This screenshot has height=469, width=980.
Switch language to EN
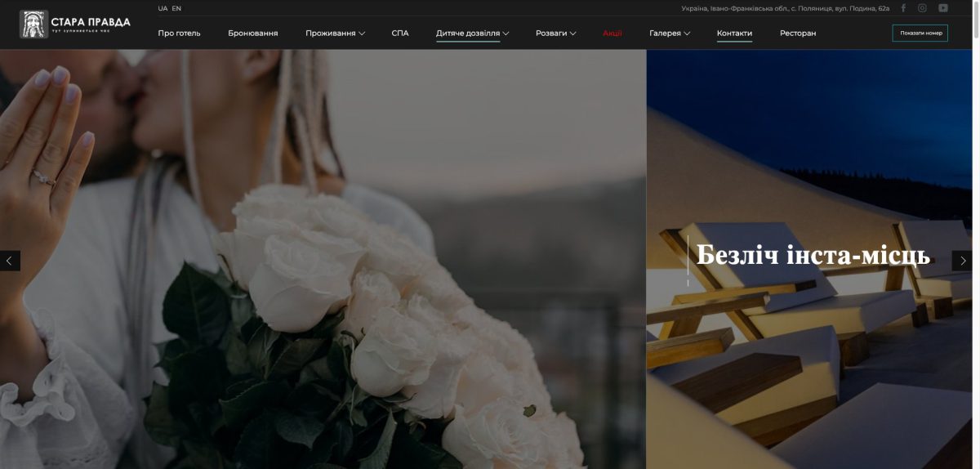click(x=176, y=8)
